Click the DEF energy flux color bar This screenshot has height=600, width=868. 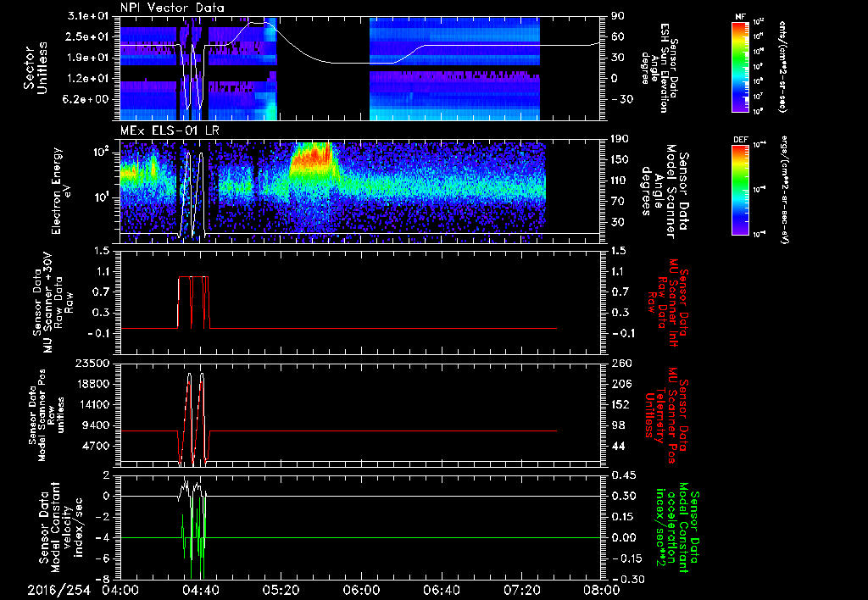coord(741,190)
